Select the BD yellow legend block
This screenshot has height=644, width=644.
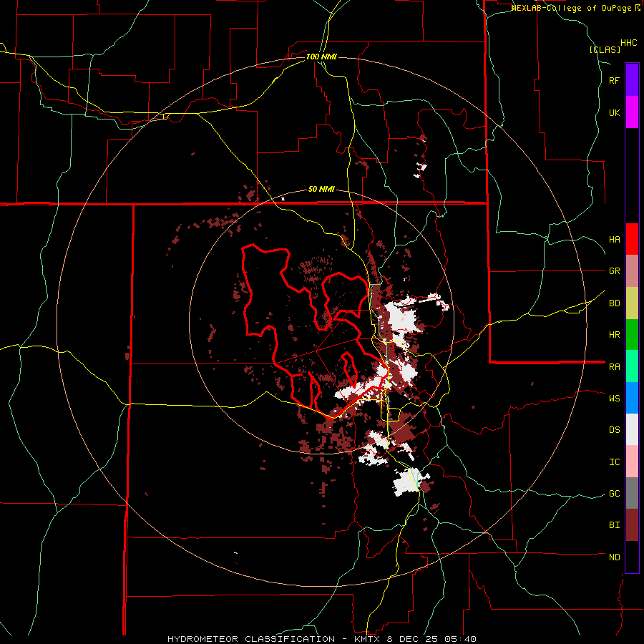tap(632, 303)
